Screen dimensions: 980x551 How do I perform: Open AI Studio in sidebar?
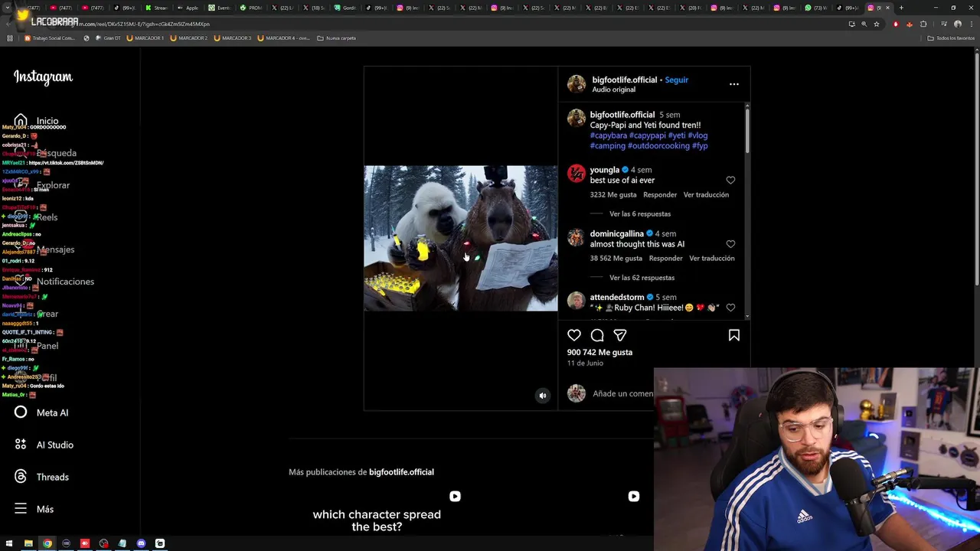point(44,445)
